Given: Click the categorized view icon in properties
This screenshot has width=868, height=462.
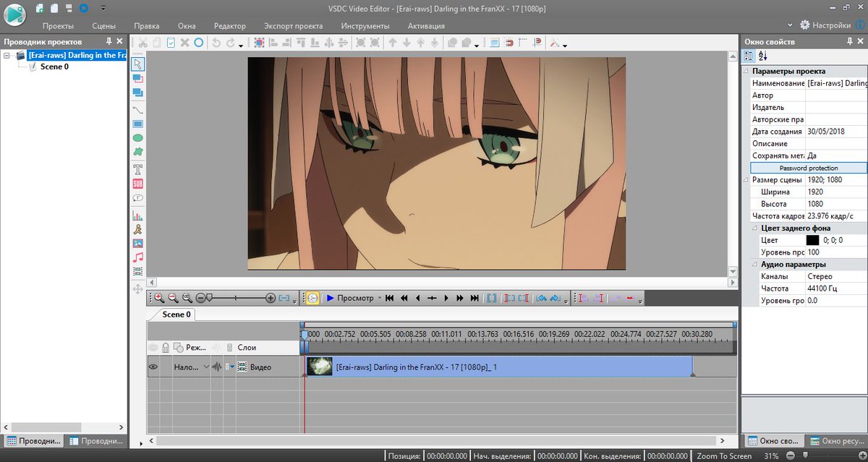Looking at the screenshot, I should (x=749, y=56).
